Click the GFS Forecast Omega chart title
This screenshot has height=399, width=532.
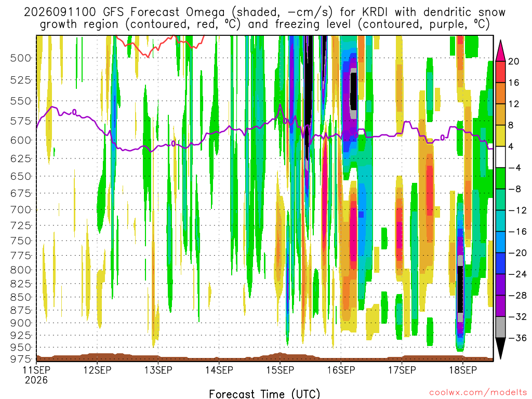tap(264, 18)
